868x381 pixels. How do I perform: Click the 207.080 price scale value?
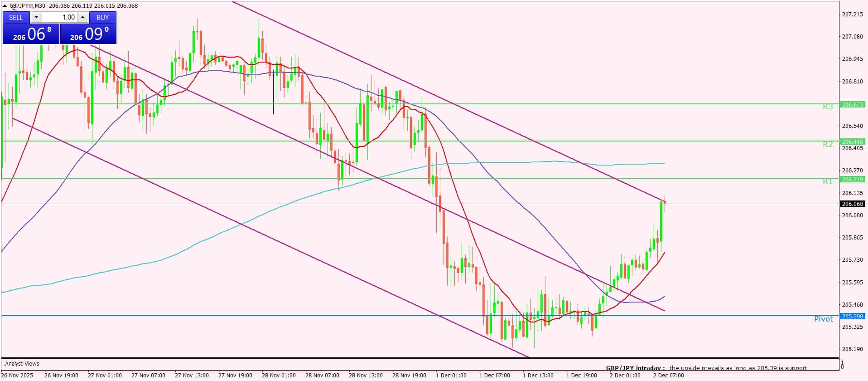pyautogui.click(x=852, y=37)
